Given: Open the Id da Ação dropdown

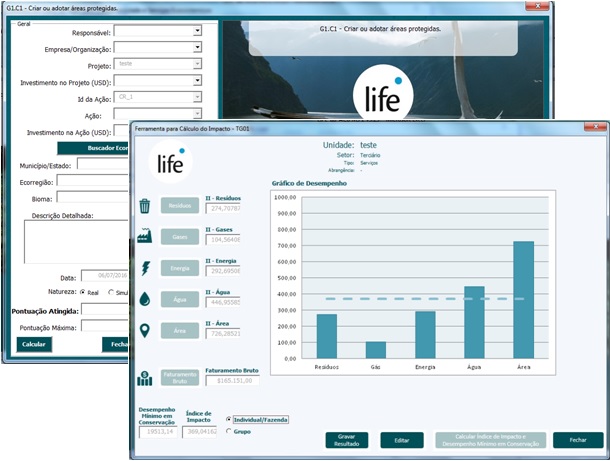Looking at the screenshot, I should pos(198,97).
